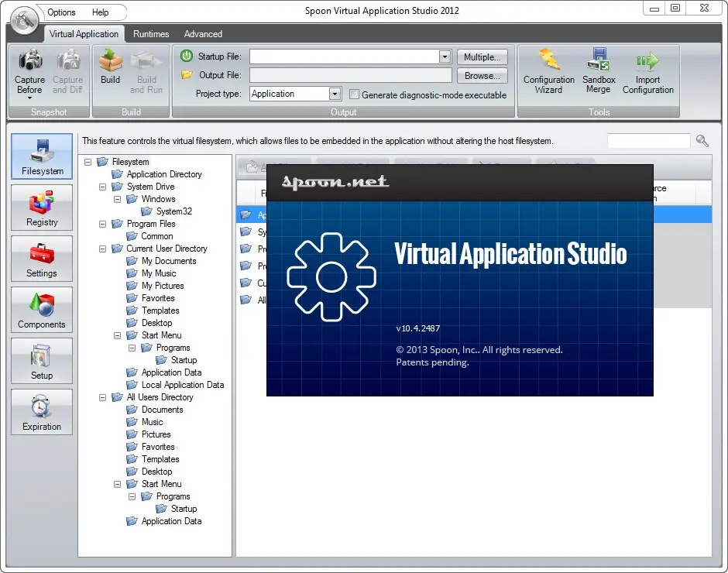Open the Startup File dropdown
The image size is (728, 573).
click(445, 57)
